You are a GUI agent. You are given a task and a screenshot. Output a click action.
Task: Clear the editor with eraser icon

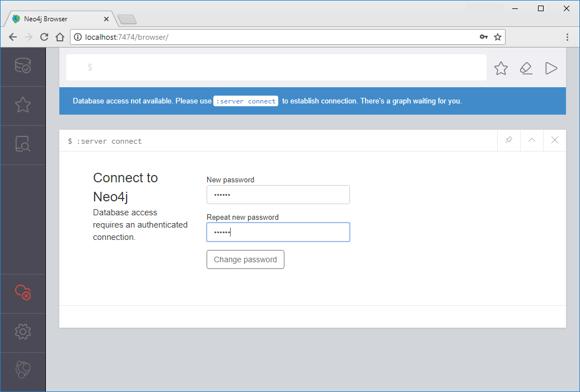[526, 68]
